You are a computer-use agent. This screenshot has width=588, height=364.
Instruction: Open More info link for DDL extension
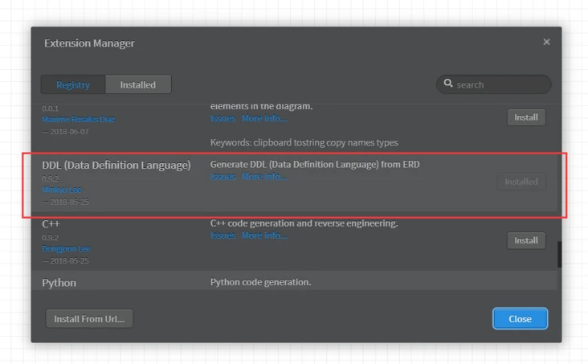click(x=264, y=177)
